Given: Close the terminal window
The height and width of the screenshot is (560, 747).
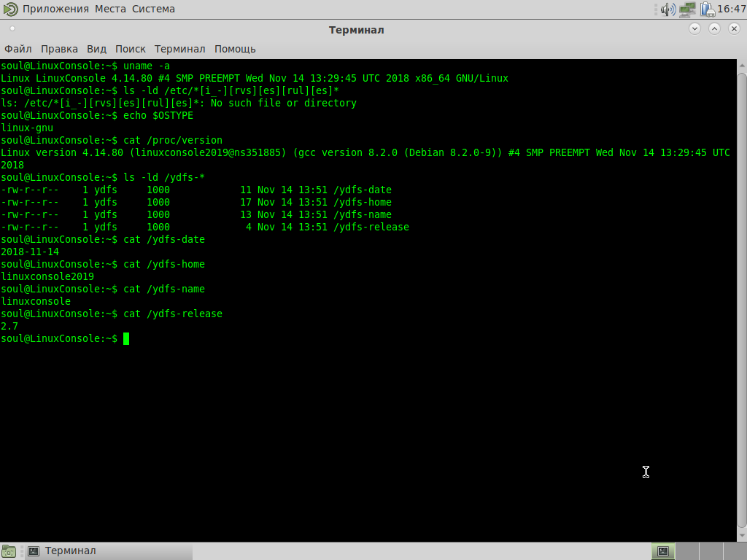Looking at the screenshot, I should pyautogui.click(x=734, y=29).
